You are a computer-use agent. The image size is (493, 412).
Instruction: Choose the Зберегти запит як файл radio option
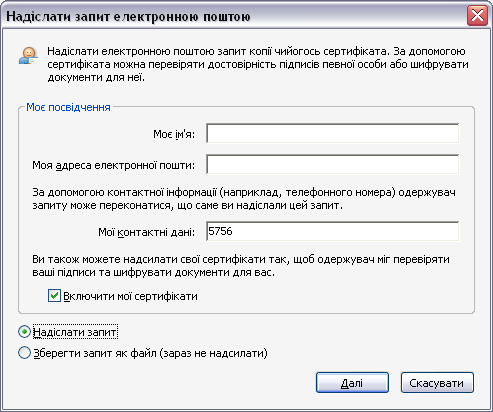[24, 353]
